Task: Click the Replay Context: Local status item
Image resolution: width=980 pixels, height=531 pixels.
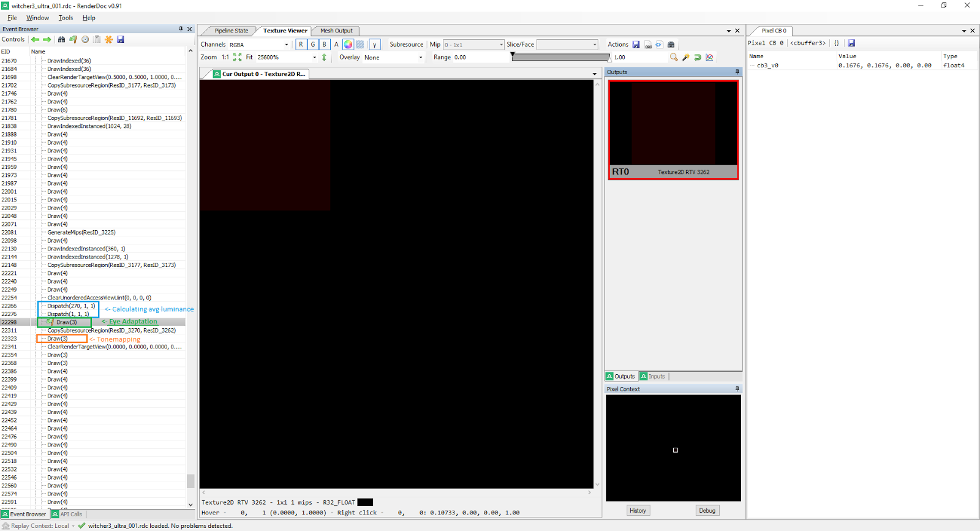Action: click(40, 526)
